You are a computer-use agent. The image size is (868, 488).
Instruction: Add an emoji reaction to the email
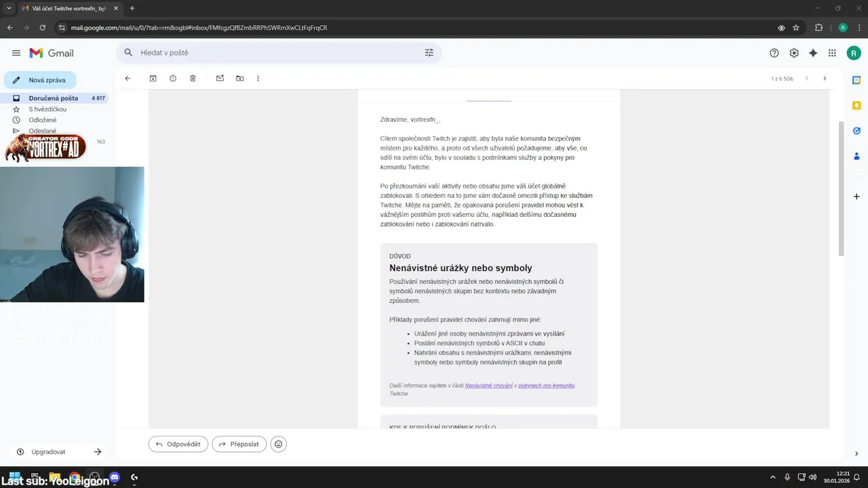click(278, 444)
